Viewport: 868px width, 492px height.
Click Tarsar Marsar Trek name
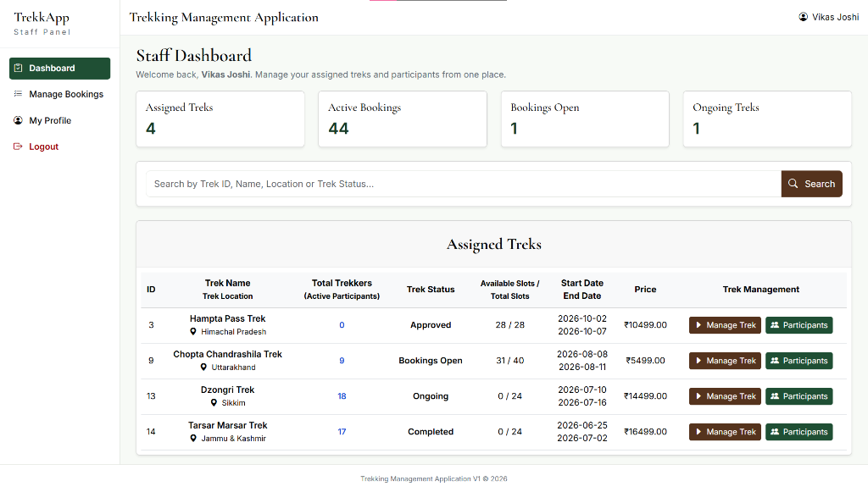click(x=227, y=425)
